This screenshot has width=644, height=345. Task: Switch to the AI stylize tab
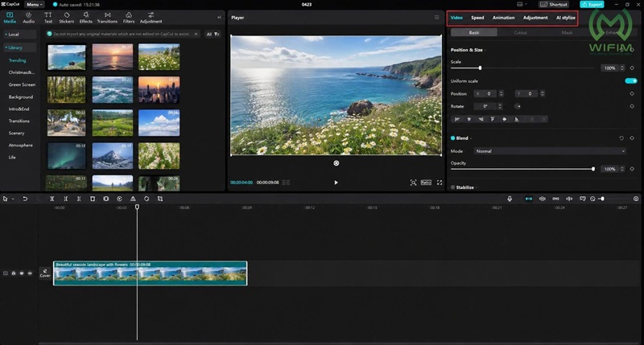(x=566, y=18)
